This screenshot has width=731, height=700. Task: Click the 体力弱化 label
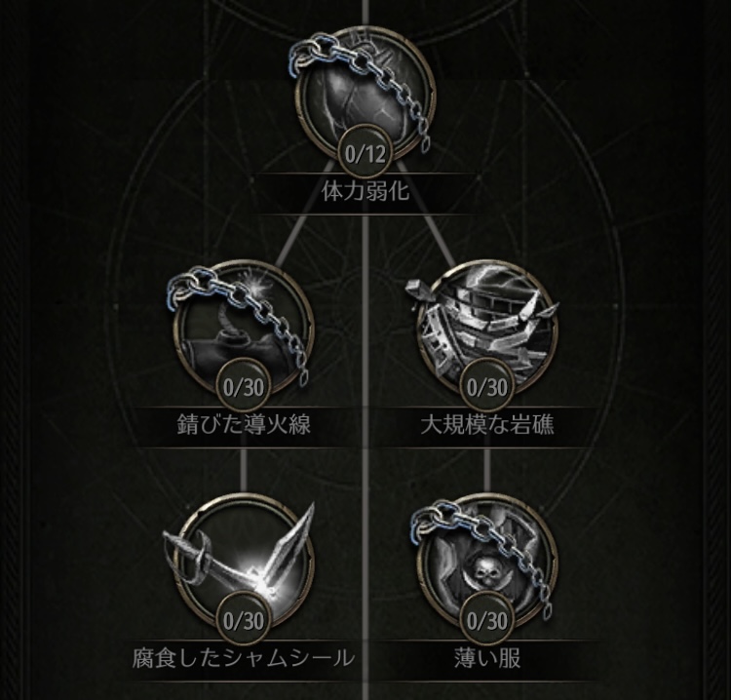coord(365,192)
